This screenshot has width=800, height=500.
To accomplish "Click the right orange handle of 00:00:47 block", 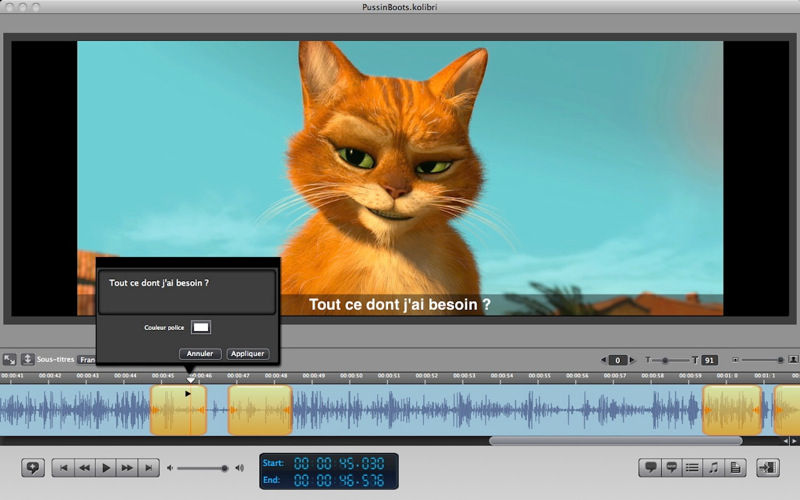I will [287, 410].
